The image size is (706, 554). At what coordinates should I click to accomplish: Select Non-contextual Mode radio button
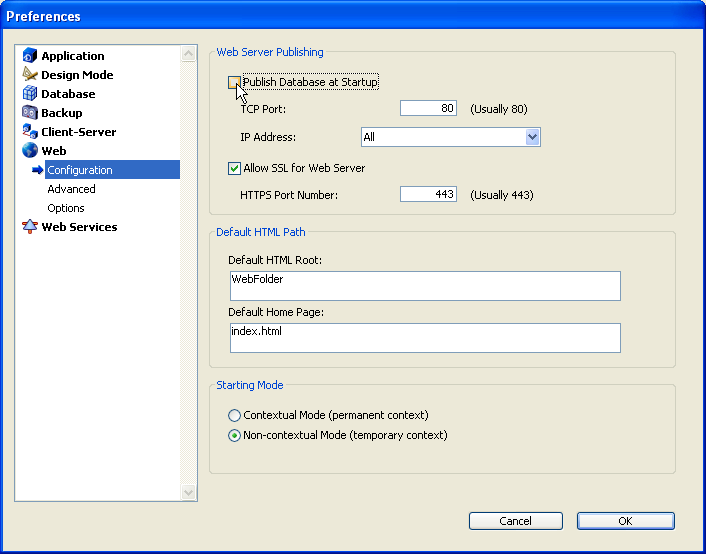click(234, 435)
